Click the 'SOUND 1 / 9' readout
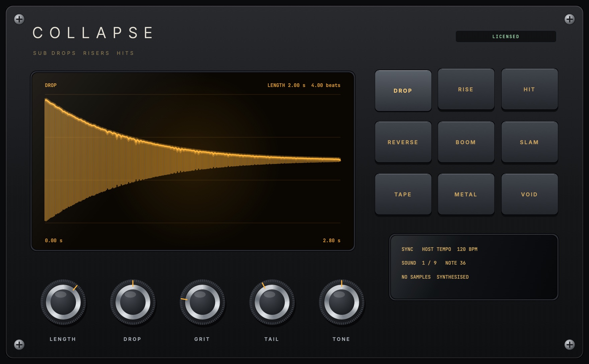The image size is (589, 364). click(x=419, y=263)
